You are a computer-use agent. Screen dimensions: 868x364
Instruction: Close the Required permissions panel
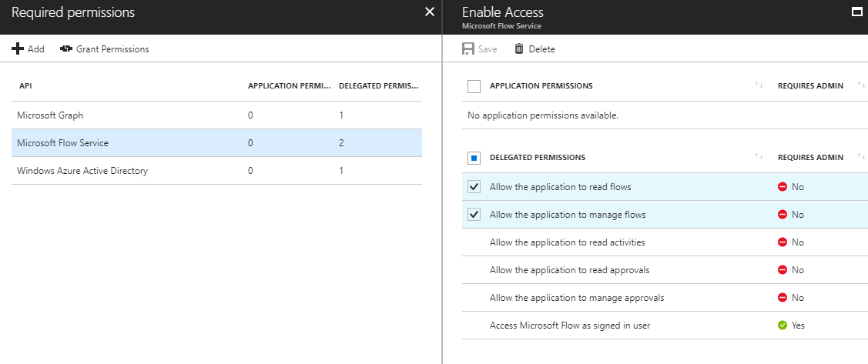pos(430,12)
